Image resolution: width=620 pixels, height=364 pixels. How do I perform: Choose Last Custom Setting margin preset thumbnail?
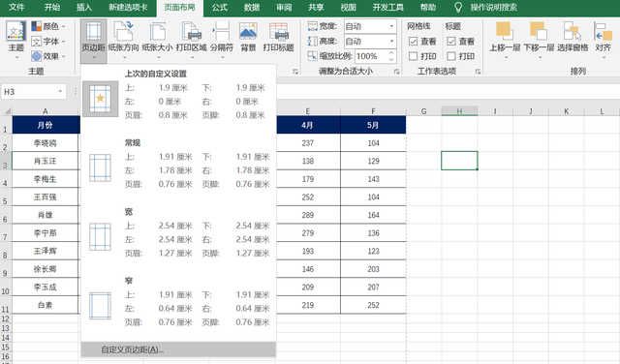[101, 99]
